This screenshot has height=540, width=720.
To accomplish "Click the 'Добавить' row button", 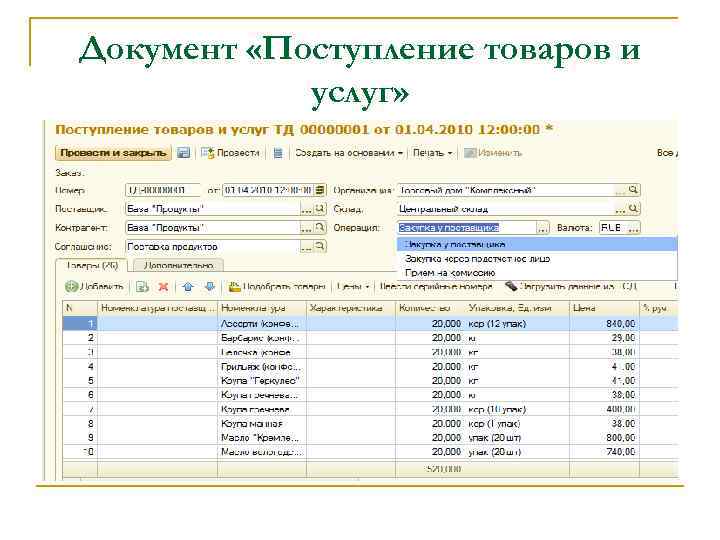I will [x=95, y=287].
